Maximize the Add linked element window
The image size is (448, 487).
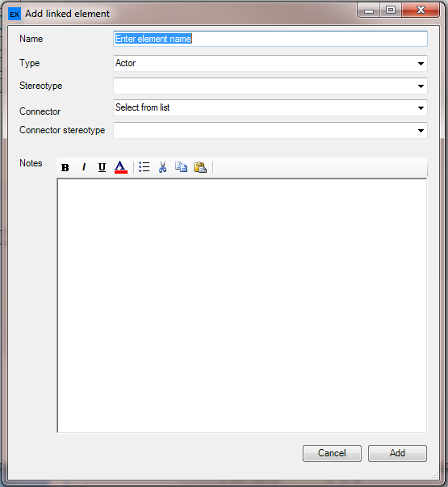pyautogui.click(x=391, y=10)
